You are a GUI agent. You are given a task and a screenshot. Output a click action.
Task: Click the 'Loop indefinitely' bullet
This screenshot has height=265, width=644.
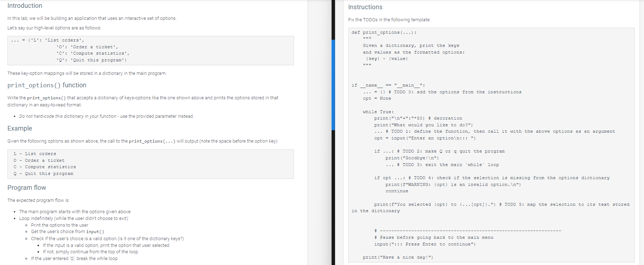(x=74, y=219)
